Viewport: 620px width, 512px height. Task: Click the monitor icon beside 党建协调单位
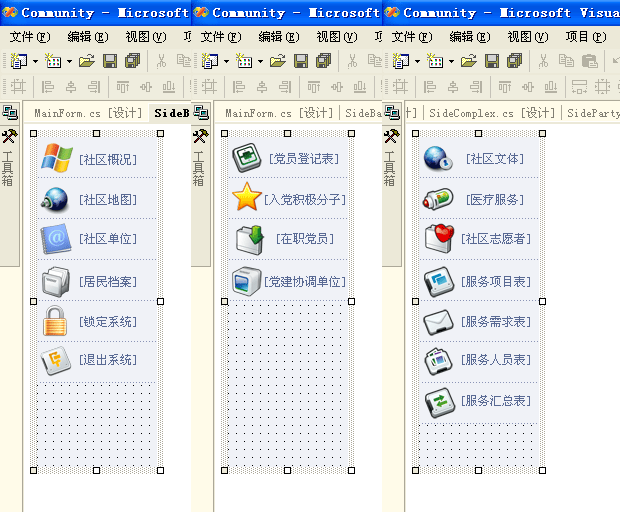point(246,282)
